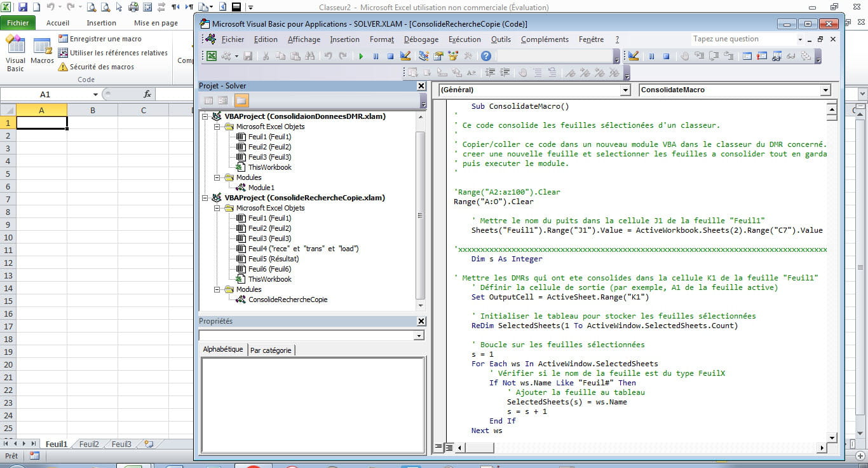Click the Step Into icon in the Debug toolbar
This screenshot has height=468, width=868.
click(x=699, y=56)
